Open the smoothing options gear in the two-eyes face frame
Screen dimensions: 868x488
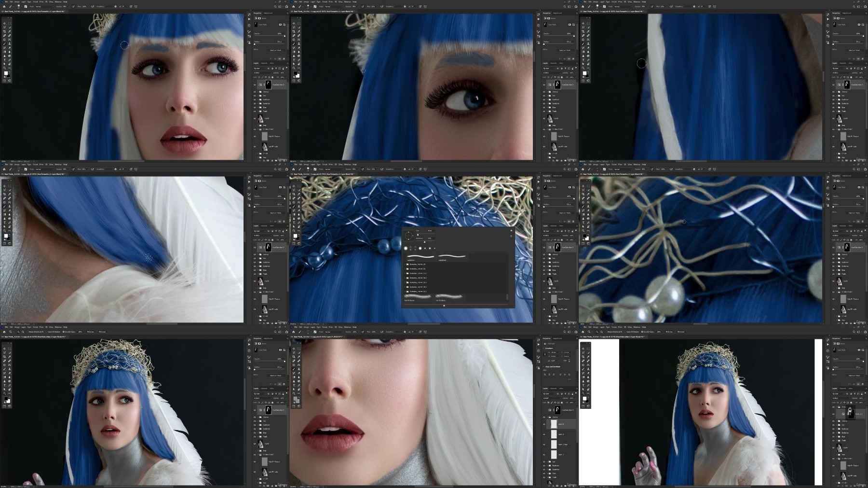(x=115, y=6)
